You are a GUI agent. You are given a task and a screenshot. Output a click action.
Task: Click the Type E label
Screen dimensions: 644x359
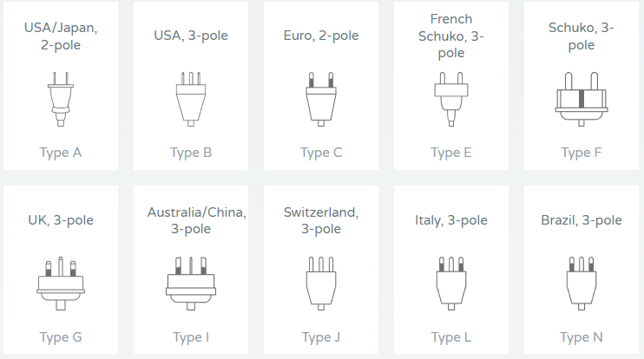click(451, 153)
